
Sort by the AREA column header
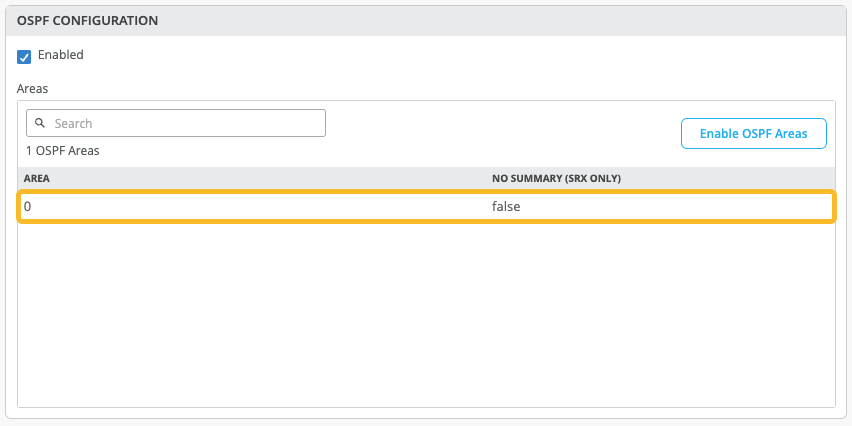pos(37,178)
